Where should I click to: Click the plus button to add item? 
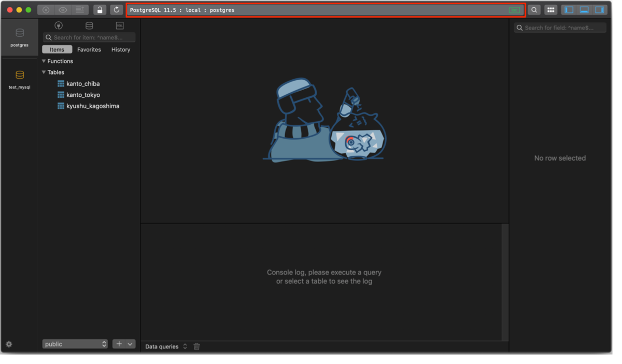click(x=119, y=344)
